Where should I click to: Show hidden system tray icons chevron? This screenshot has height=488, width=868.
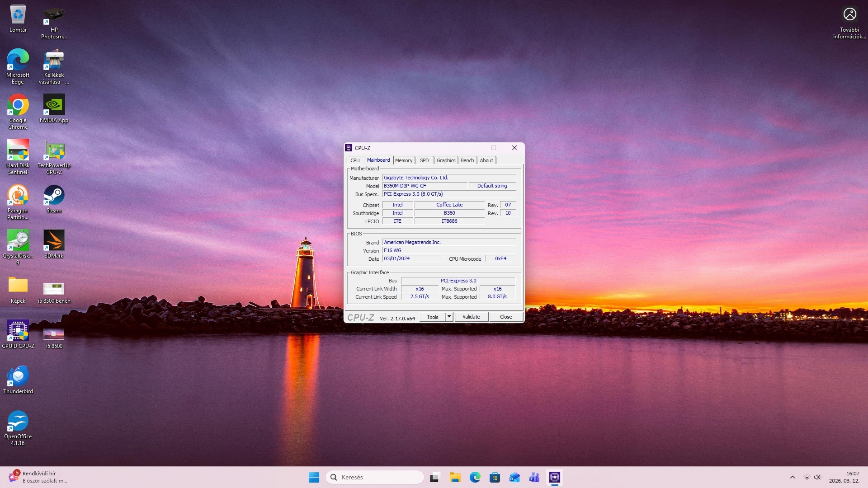coord(792,477)
